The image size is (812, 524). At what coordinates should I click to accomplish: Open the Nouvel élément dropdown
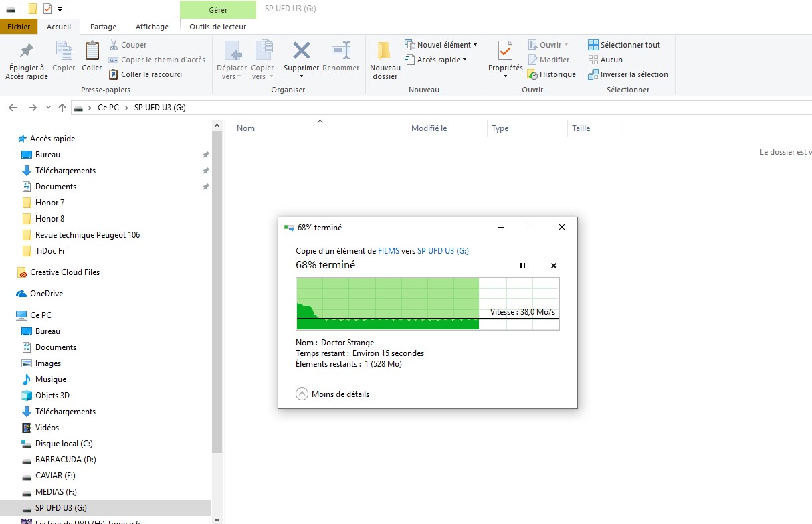point(441,45)
